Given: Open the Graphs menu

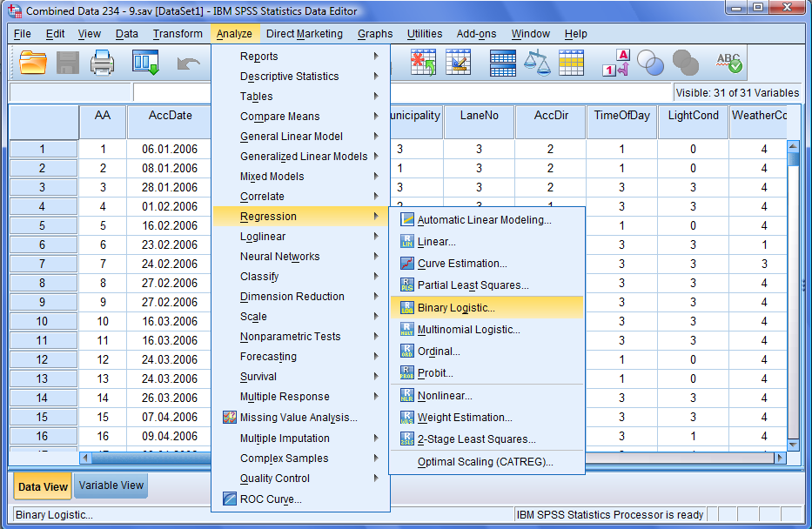Looking at the screenshot, I should click(x=375, y=34).
